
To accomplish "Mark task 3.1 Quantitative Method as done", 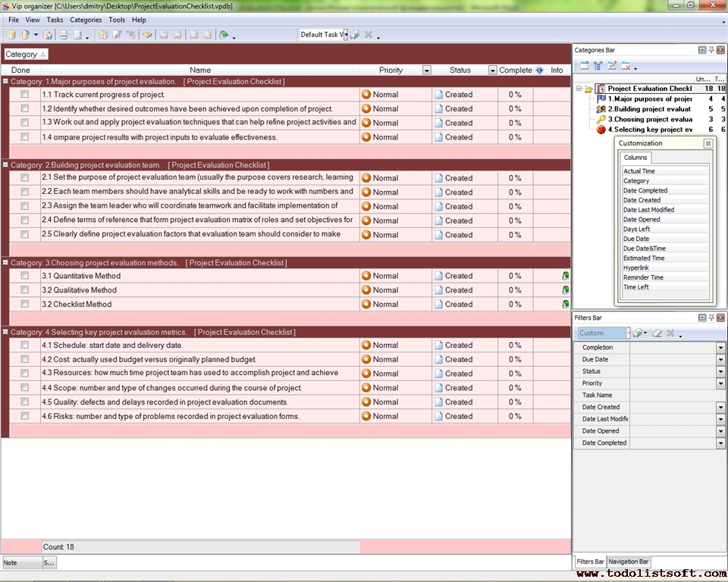I will [25, 276].
